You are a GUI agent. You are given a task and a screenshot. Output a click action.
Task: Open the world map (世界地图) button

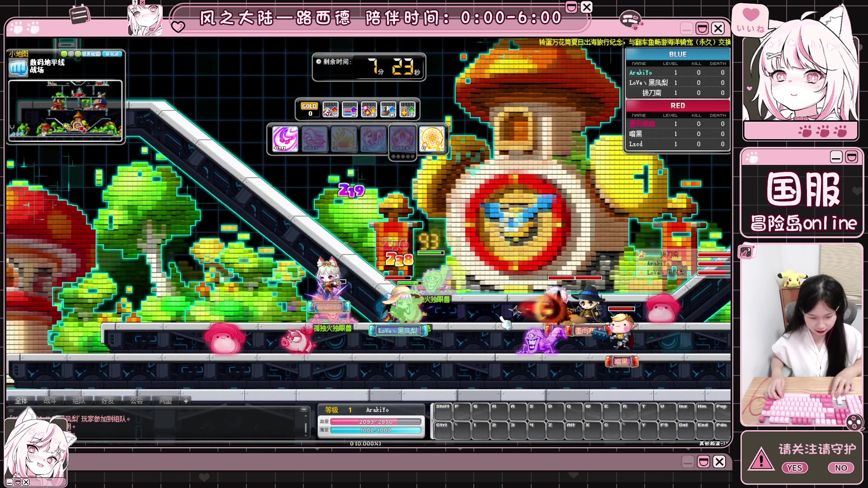click(x=91, y=54)
